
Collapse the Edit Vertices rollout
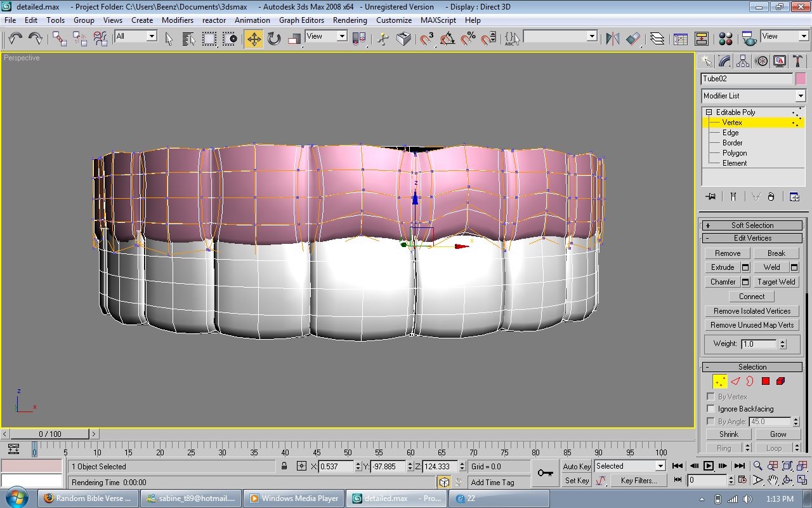tap(752, 238)
